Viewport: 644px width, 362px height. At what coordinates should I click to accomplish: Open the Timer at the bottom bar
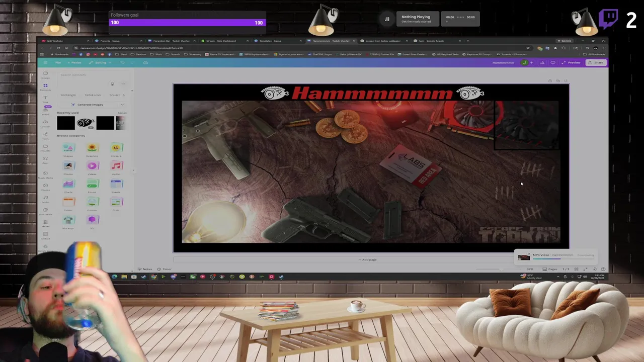coord(165,269)
